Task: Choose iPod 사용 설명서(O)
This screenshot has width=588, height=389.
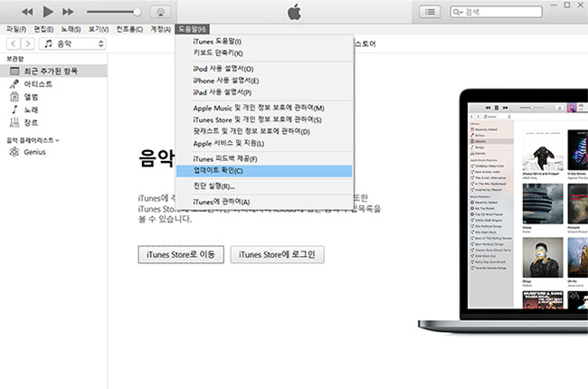Action: click(x=264, y=69)
